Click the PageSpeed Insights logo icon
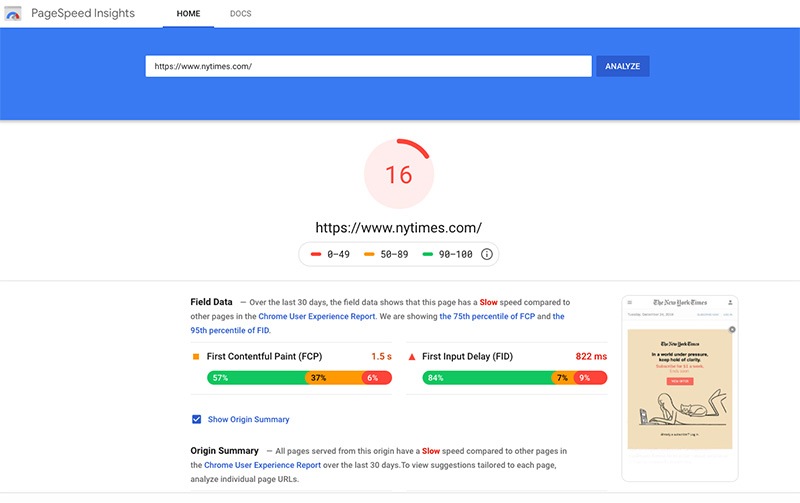This screenshot has width=800, height=503. click(x=13, y=13)
